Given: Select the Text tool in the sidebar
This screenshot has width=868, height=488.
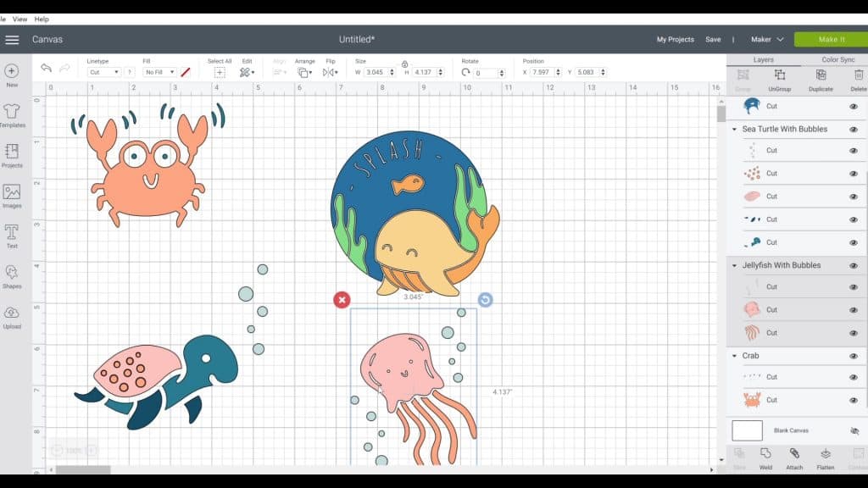Looking at the screenshot, I should click(x=12, y=235).
